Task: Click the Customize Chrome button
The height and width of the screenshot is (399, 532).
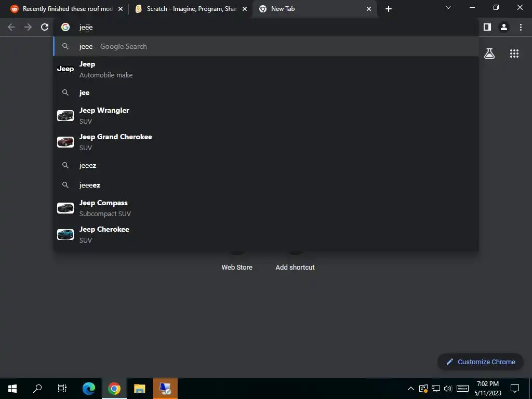Action: [x=481, y=362]
